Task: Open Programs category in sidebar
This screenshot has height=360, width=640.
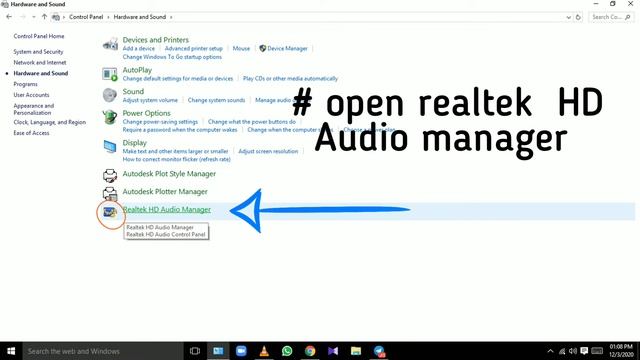Action: (x=25, y=84)
